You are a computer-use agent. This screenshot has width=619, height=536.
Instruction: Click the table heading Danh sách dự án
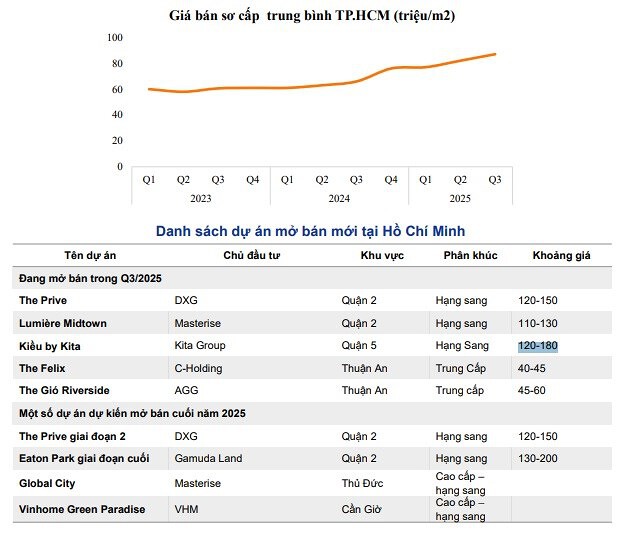point(310,231)
